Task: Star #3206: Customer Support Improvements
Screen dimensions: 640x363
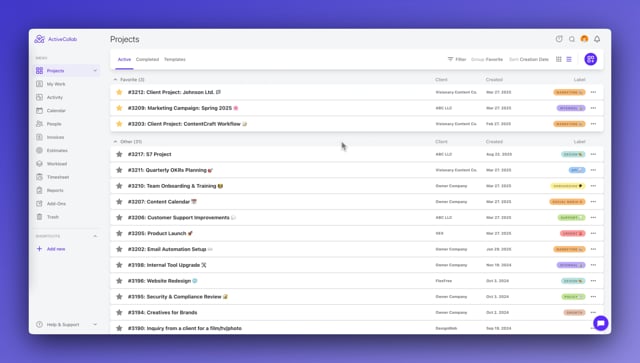Action: coord(119,218)
